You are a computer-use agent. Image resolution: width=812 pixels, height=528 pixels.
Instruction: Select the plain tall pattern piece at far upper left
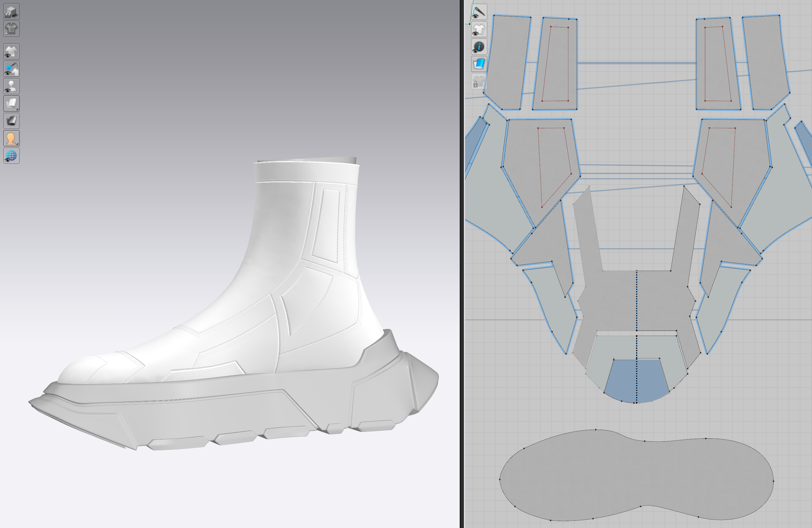(507, 63)
